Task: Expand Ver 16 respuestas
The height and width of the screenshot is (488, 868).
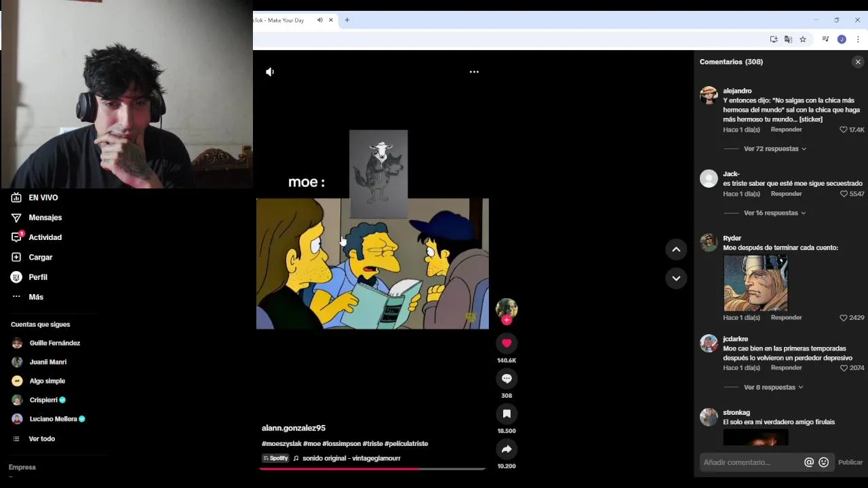Action: (774, 213)
